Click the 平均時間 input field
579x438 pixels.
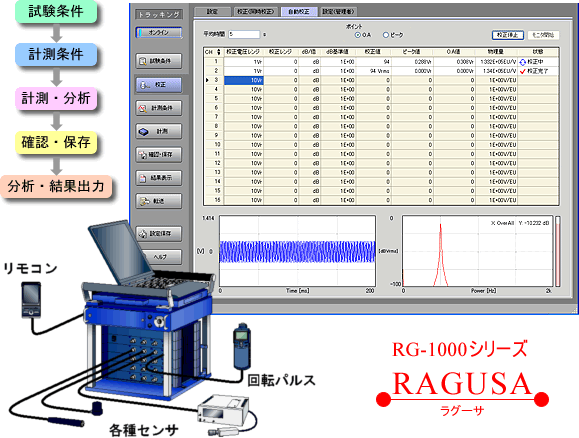coord(244,34)
